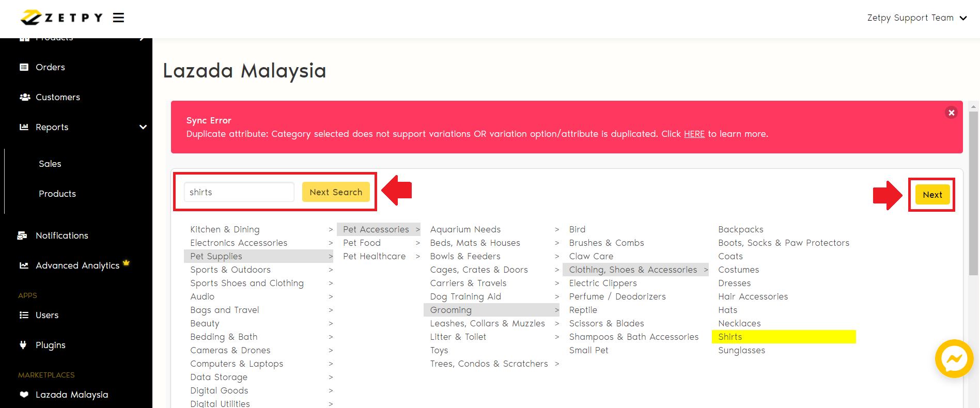
Task: Open the Zetpy logo home link
Action: tap(61, 18)
